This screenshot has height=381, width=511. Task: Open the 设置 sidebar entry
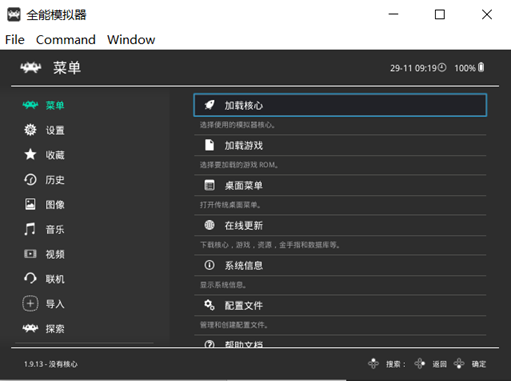(55, 130)
